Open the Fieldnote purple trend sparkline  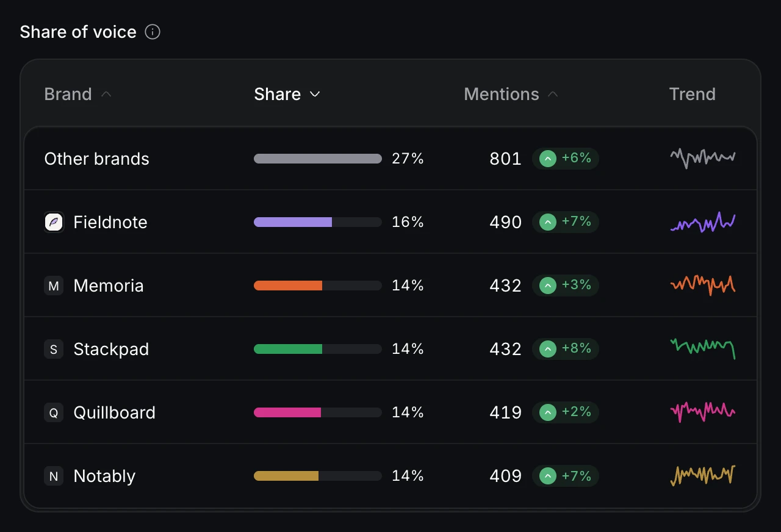click(703, 222)
